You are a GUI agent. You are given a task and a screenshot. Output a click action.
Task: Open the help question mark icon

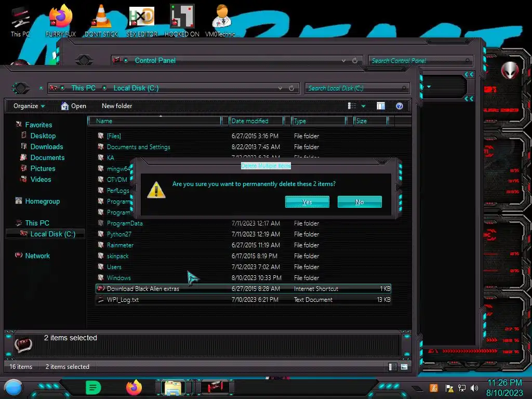(x=400, y=106)
